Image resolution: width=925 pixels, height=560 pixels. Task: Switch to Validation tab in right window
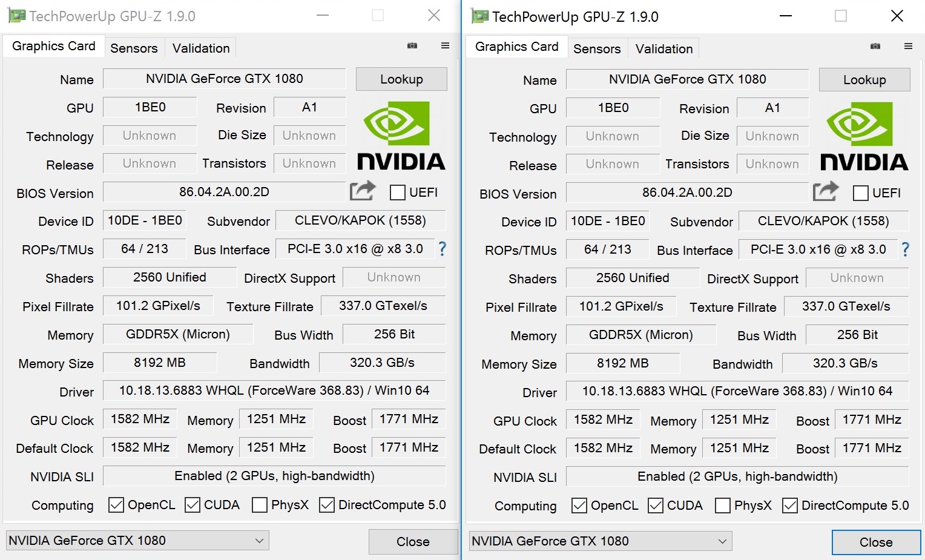pyautogui.click(x=664, y=49)
